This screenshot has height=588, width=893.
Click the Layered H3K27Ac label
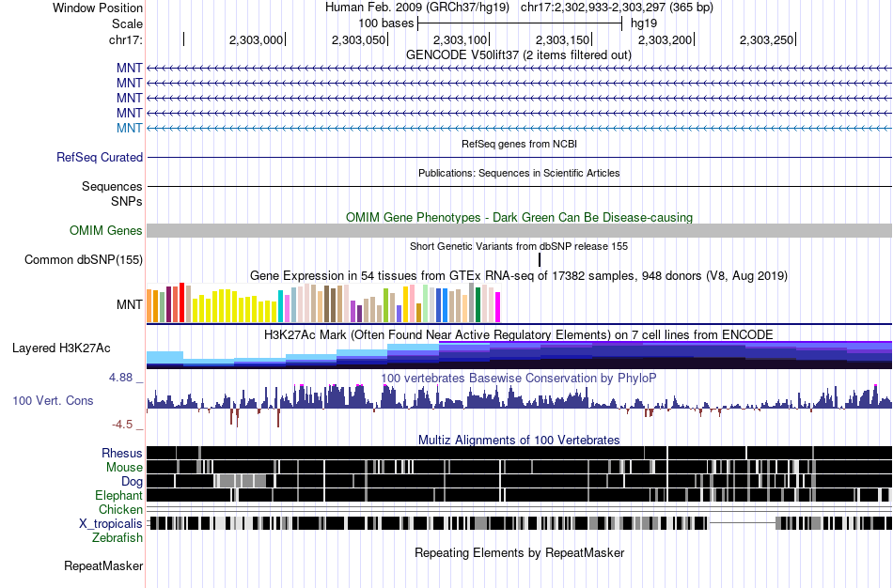pyautogui.click(x=61, y=348)
